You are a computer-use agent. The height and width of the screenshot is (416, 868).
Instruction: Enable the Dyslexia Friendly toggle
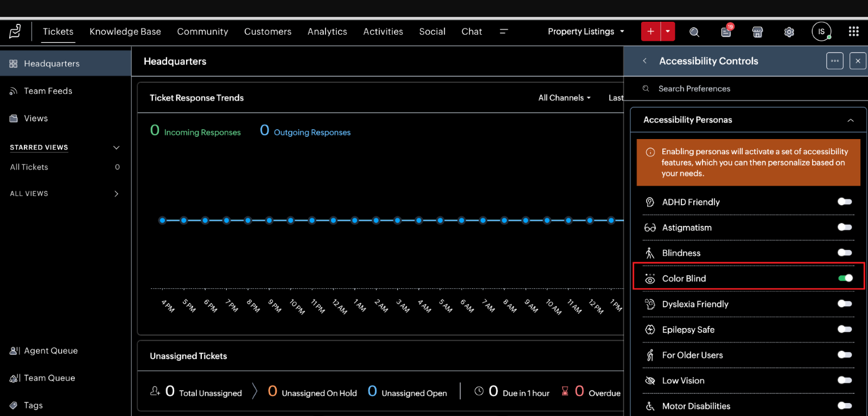(845, 304)
